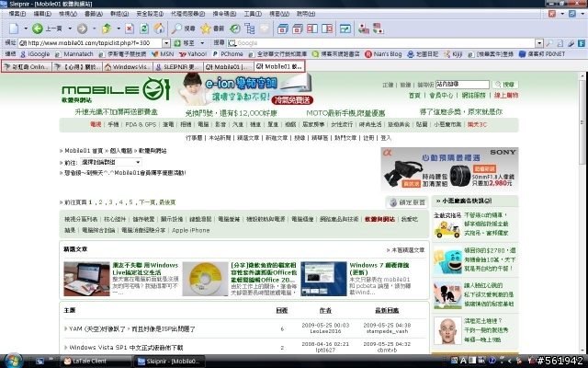Click the tree structure panel icon
Viewport: 588px width, 368px height.
[x=249, y=29]
